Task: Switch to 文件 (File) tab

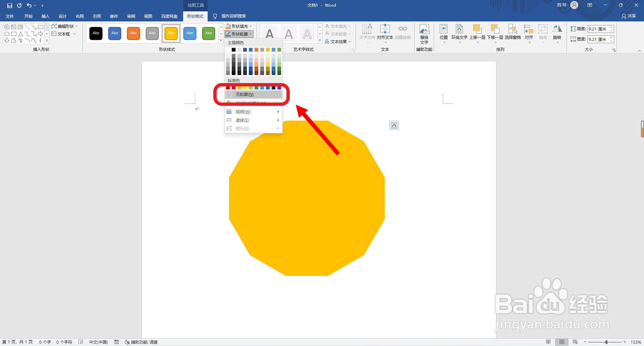Action: (10, 16)
